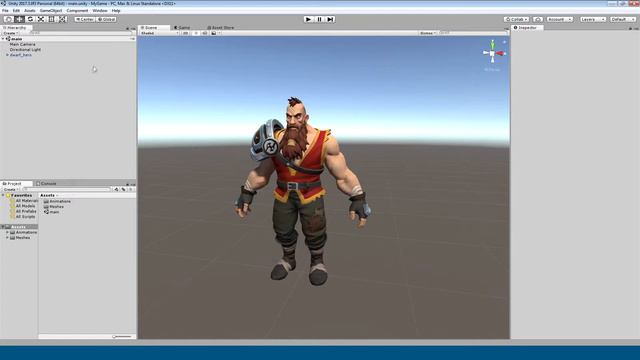Open the GameObject menu

coord(51,11)
